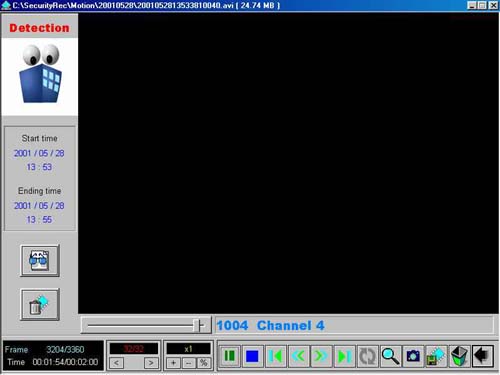
Task: Decrease playback speed with – button
Action: 189,363
